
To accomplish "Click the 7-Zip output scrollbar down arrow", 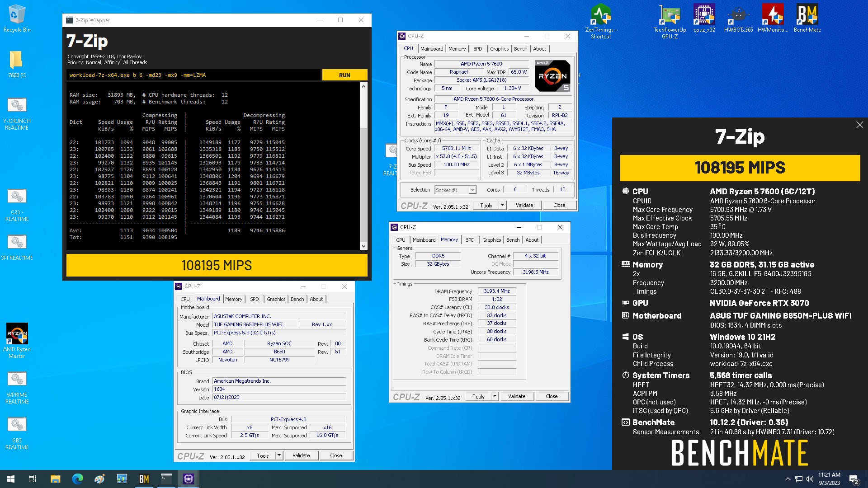I will click(x=363, y=246).
